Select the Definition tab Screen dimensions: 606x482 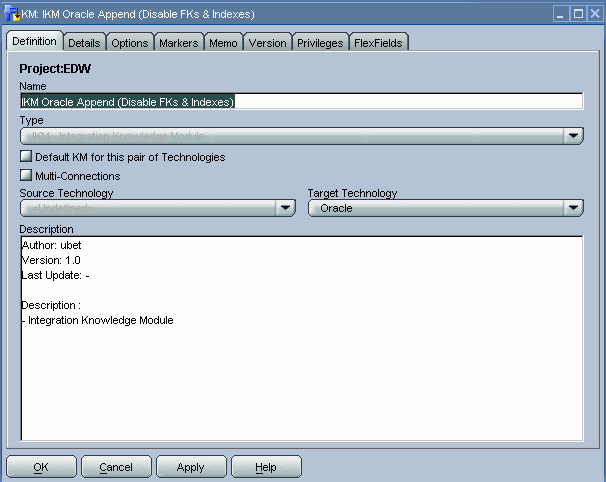click(x=34, y=41)
